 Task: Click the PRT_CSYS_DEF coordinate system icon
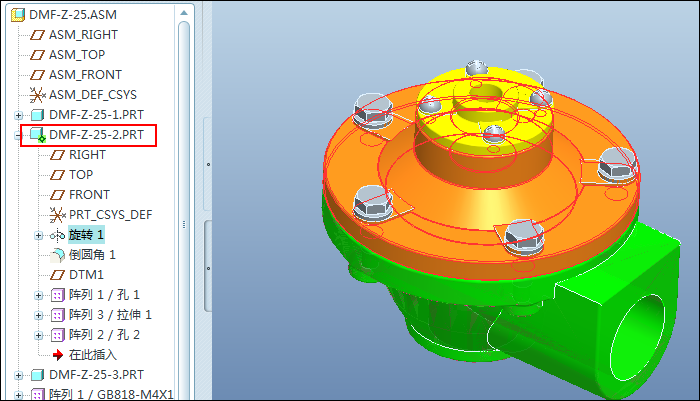57,215
